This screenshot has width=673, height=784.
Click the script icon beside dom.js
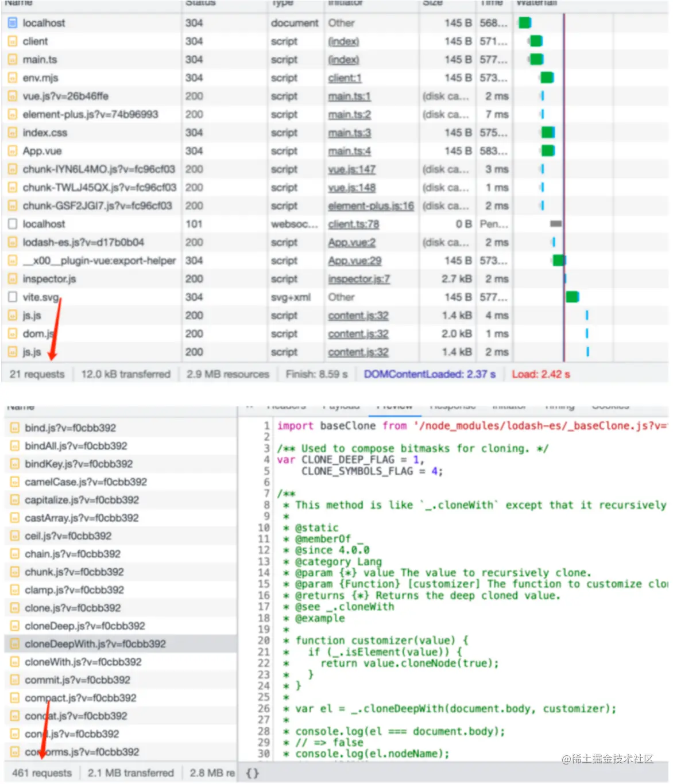[x=13, y=333]
